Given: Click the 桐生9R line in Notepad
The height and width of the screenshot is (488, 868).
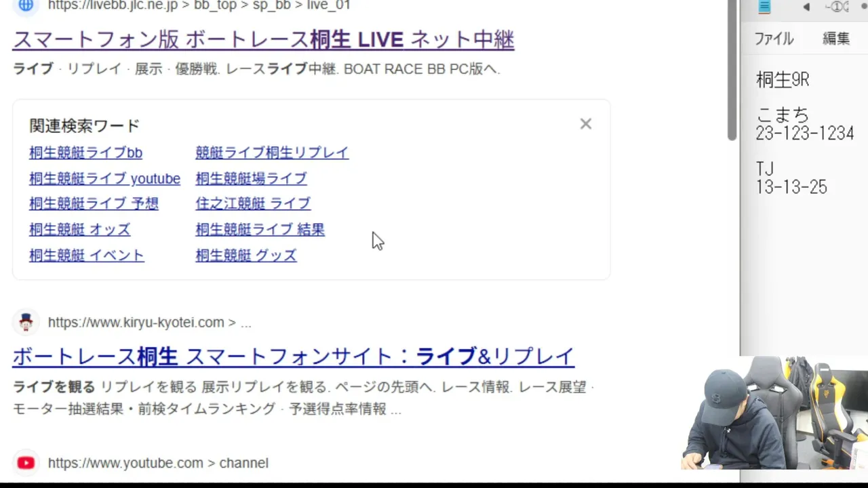Looking at the screenshot, I should pos(783,80).
